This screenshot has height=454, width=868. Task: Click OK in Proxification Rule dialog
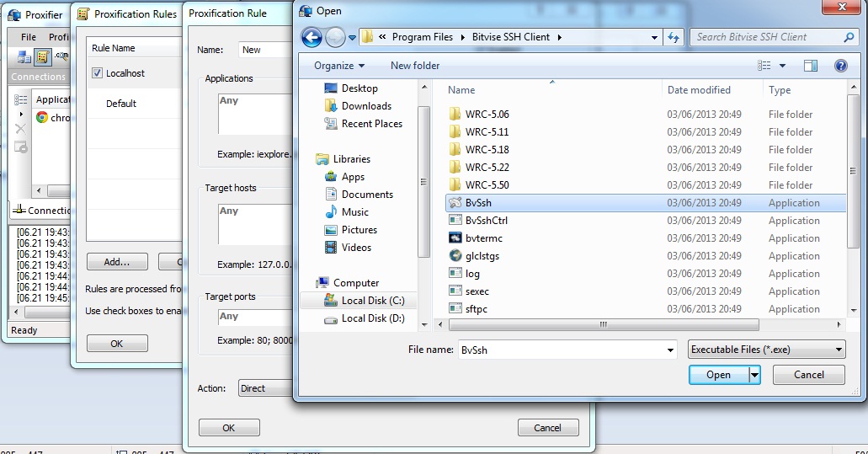[229, 427]
